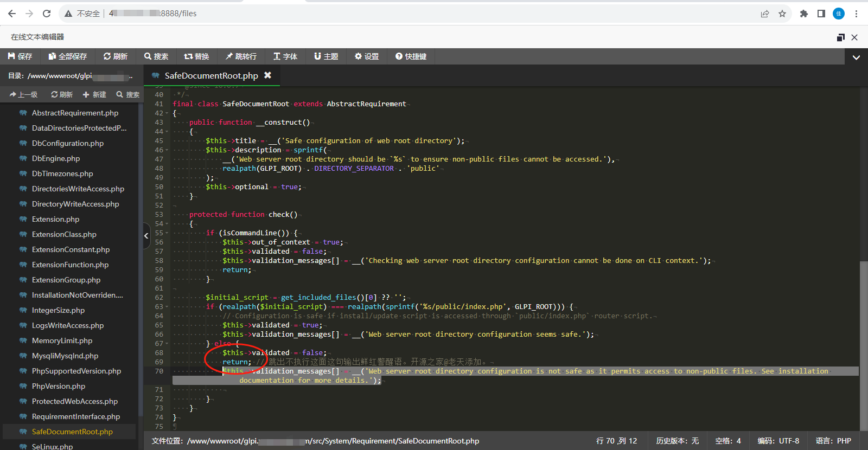Open 跳转行 go to line

coord(241,56)
